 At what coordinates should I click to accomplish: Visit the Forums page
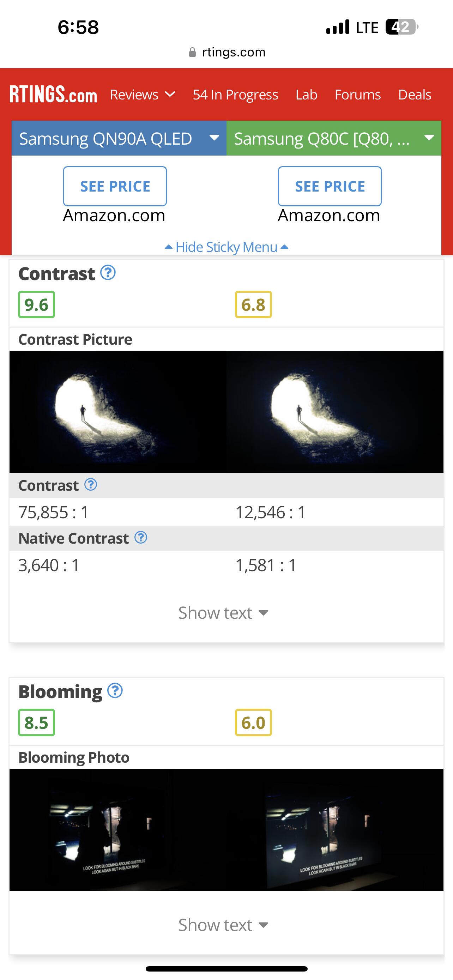(357, 94)
